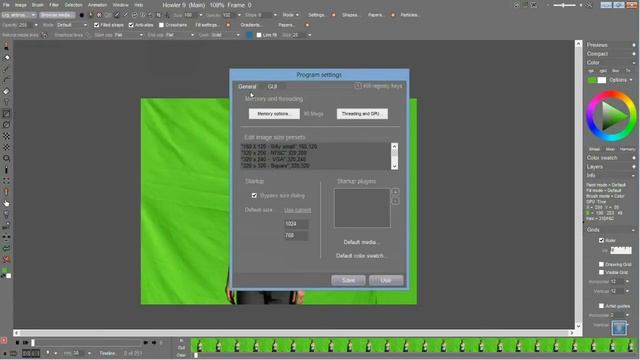Uncheck Bypass size dialog in Startup
Image resolution: width=640 pixels, height=360 pixels.
click(x=254, y=196)
